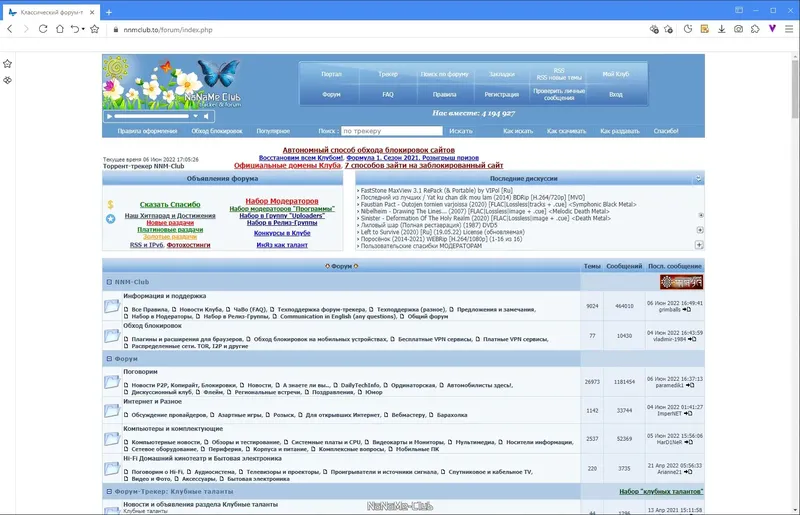Click folder icon for Поговорим forum

(112, 382)
